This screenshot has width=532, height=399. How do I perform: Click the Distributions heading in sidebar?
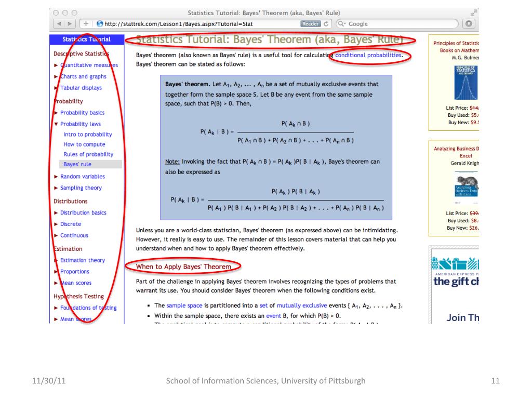point(70,201)
